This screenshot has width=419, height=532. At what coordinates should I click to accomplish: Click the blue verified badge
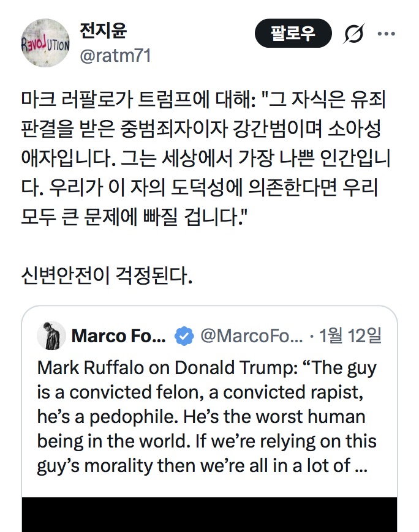click(x=184, y=336)
